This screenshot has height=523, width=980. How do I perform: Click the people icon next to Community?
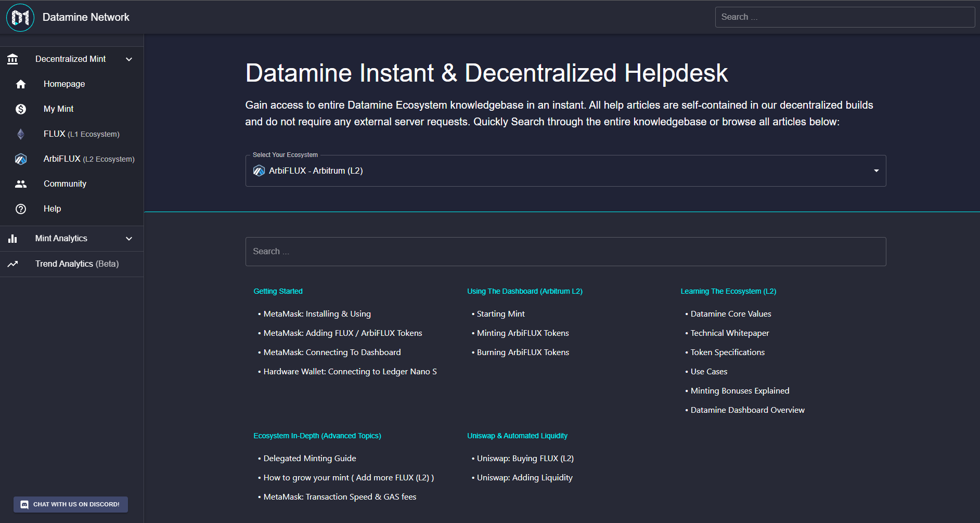click(x=21, y=184)
